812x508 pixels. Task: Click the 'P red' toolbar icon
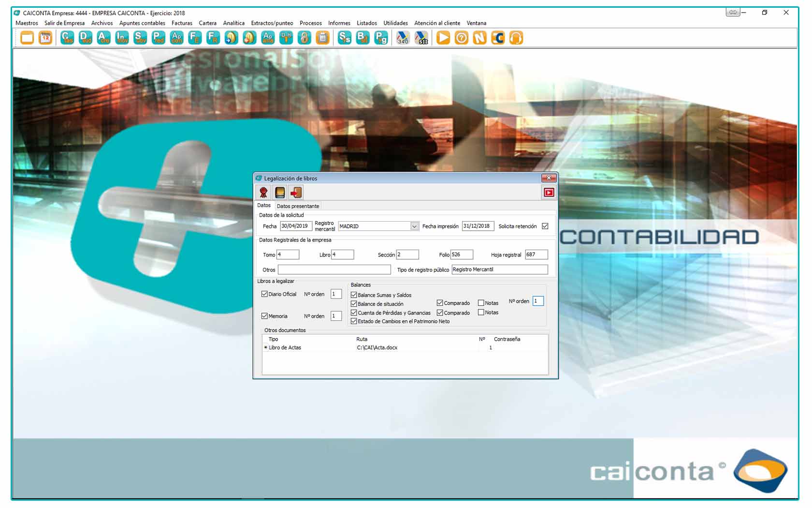[159, 38]
